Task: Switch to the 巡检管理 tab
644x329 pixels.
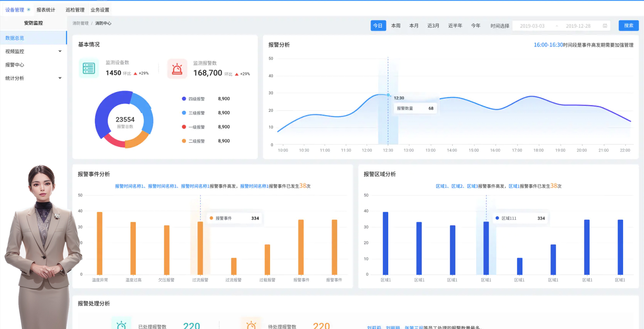Action: (x=75, y=10)
